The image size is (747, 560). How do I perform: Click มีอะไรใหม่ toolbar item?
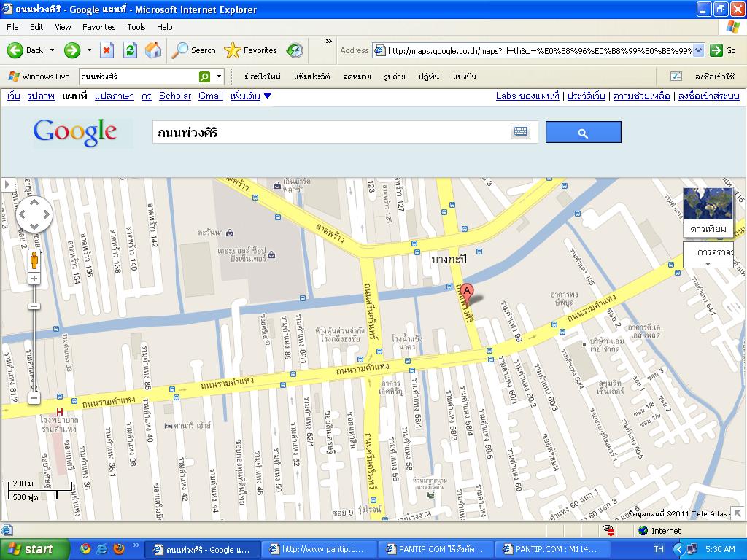263,77
